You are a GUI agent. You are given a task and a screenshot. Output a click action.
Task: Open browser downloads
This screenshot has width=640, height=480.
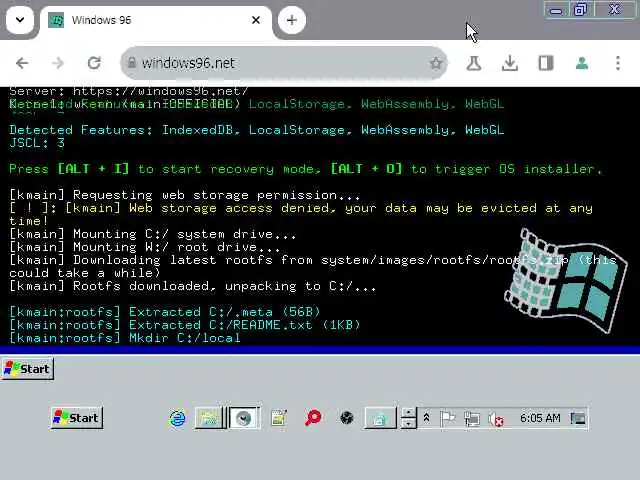point(510,63)
